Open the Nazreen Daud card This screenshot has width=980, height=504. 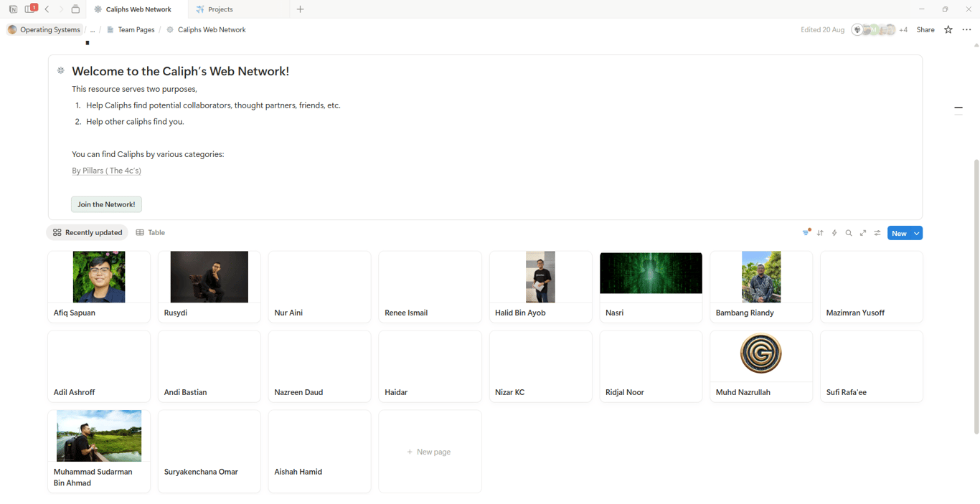click(x=320, y=366)
